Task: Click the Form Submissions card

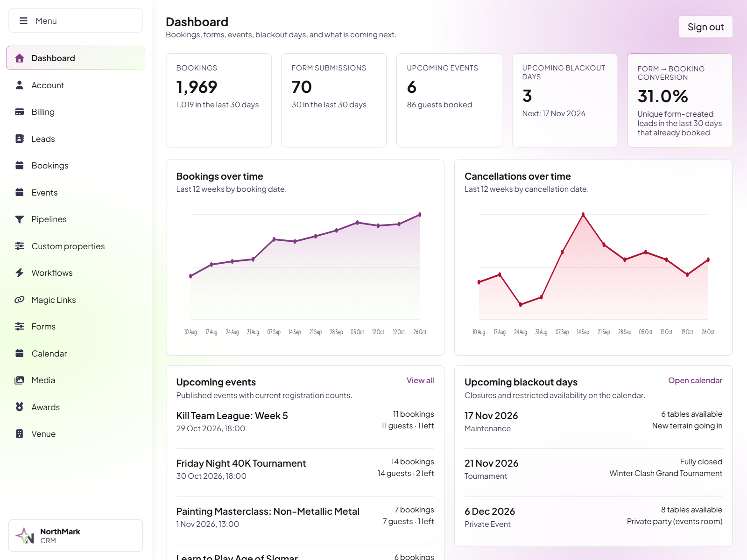Action: (x=334, y=100)
